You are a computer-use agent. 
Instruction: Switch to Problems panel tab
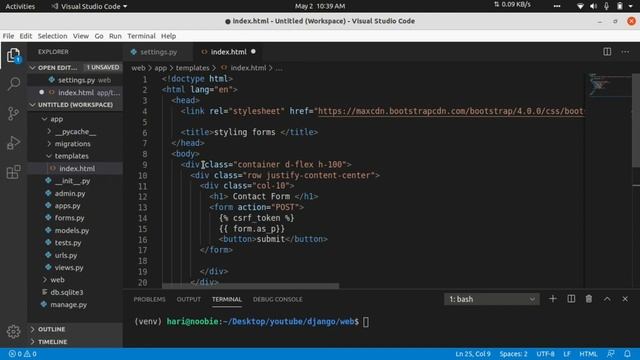click(149, 299)
